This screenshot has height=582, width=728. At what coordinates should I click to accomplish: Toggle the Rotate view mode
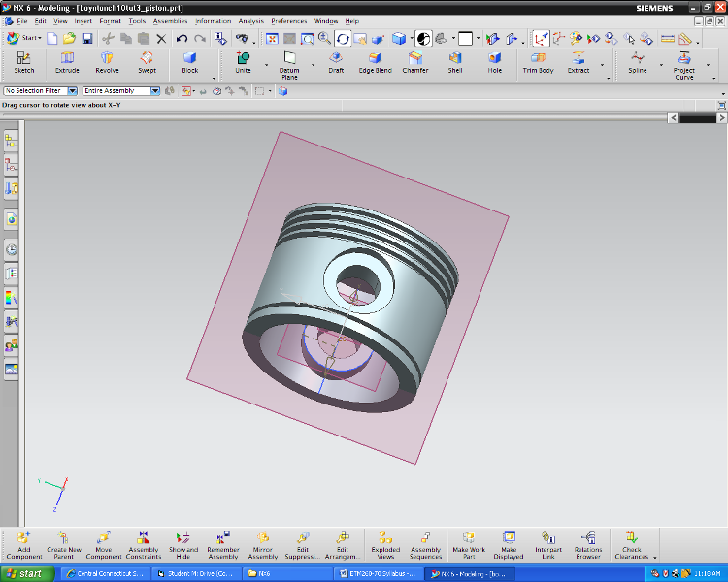click(x=343, y=39)
